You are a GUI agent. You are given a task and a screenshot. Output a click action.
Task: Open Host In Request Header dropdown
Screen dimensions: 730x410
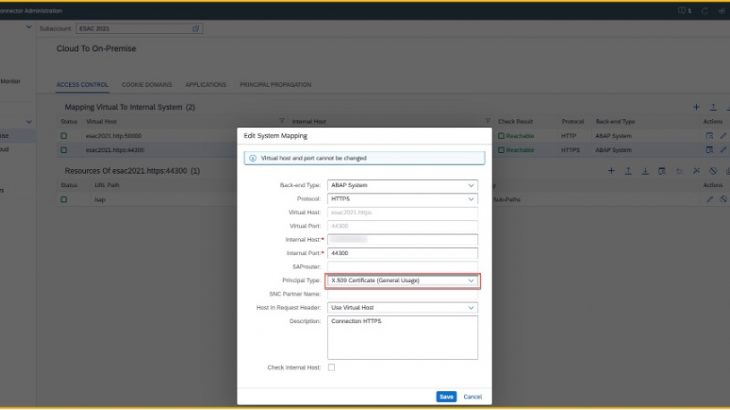tap(471, 308)
